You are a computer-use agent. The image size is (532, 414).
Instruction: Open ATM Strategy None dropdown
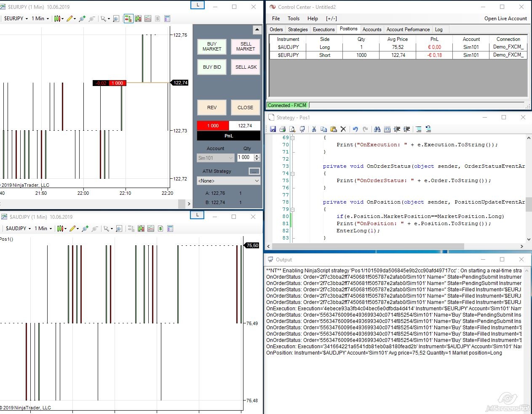[229, 181]
